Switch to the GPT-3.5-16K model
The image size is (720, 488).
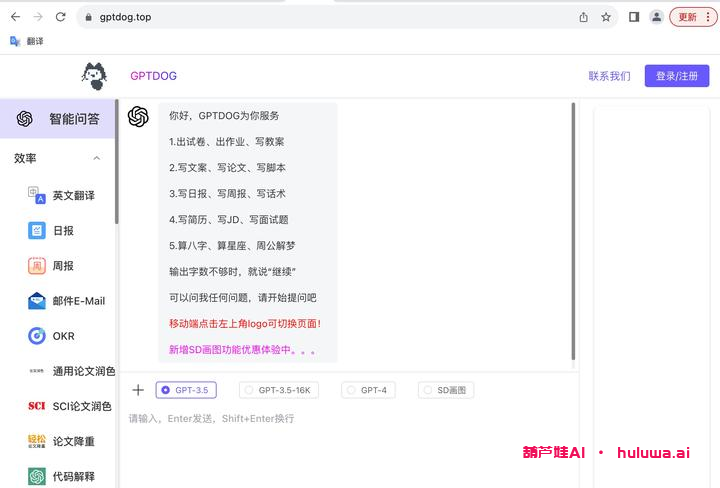pyautogui.click(x=278, y=390)
